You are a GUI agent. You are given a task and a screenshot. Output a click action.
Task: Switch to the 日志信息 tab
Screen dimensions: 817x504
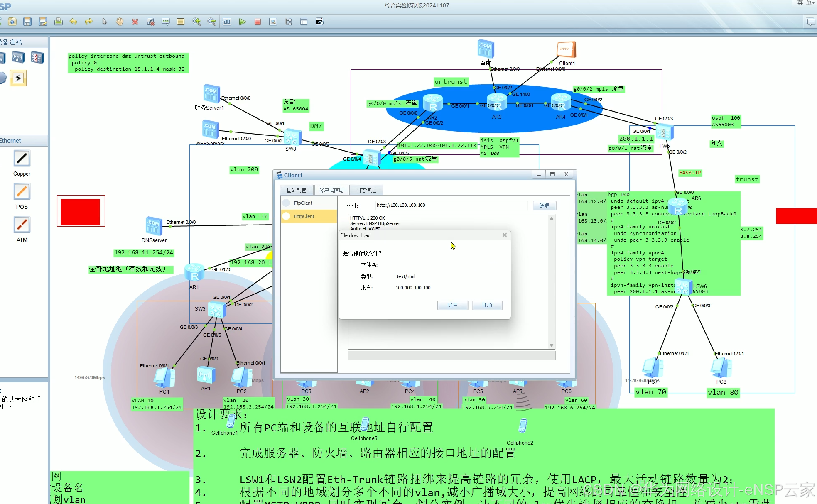pos(366,190)
